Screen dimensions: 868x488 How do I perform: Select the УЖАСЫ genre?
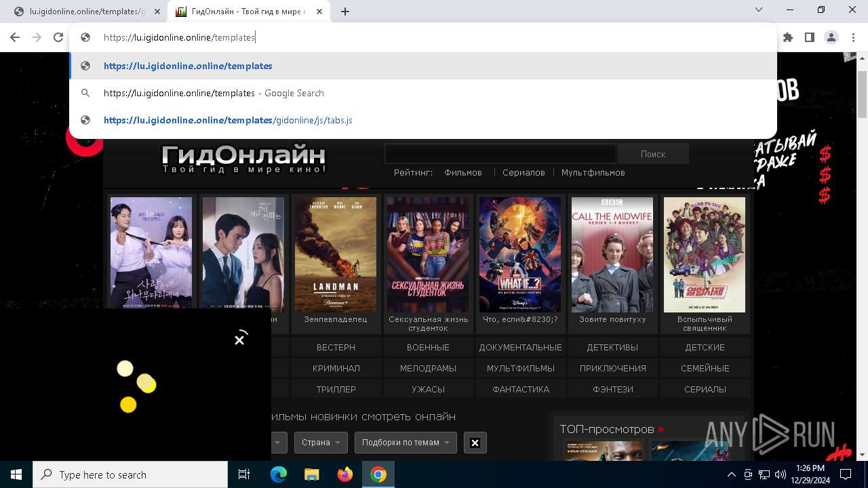(x=428, y=389)
